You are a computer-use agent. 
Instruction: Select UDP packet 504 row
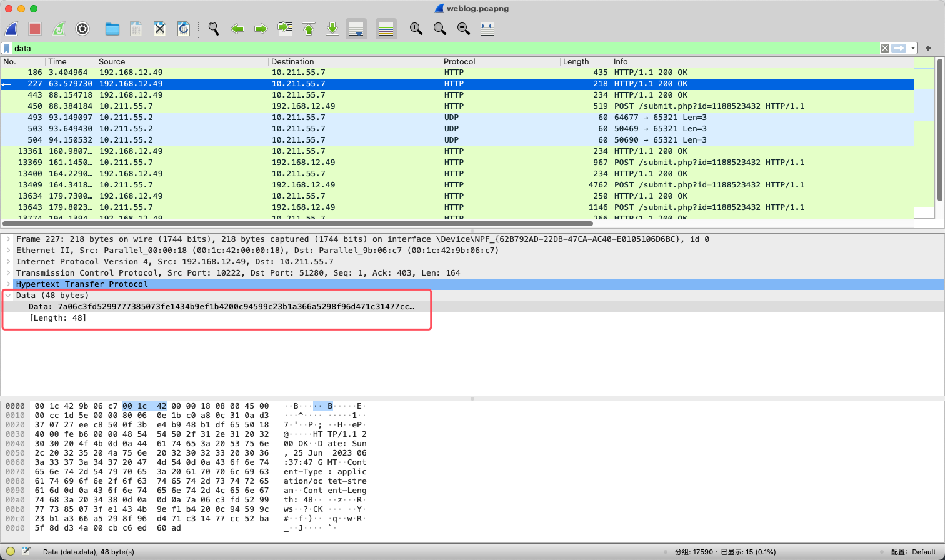457,140
